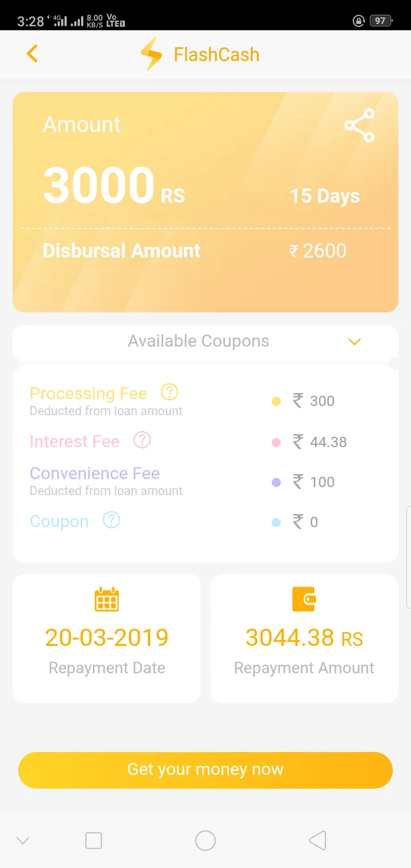Tap the Convenience Fee label

pos(95,473)
